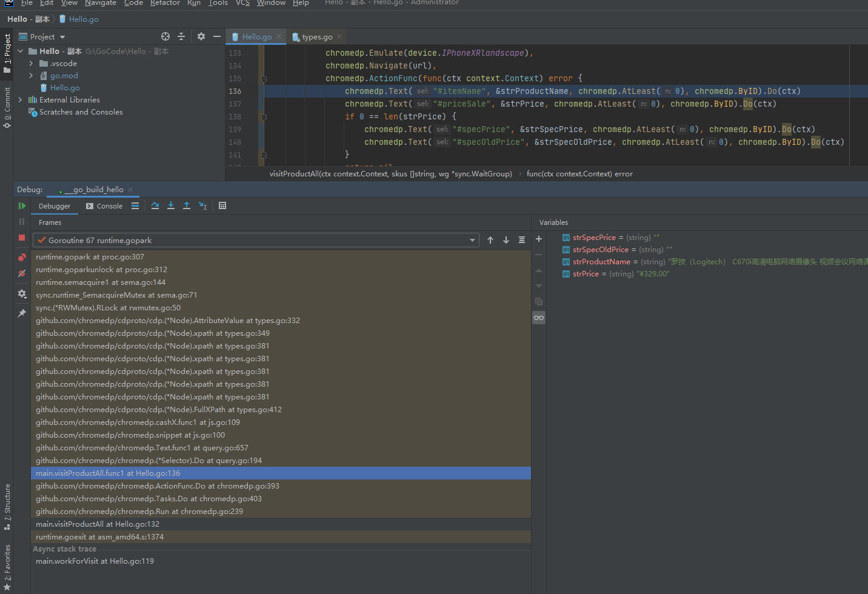Resume the program with the green play icon

point(22,206)
